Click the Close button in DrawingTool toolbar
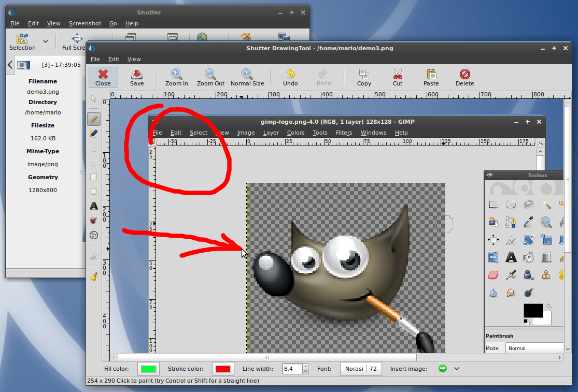The width and height of the screenshot is (578, 392). coord(103,77)
